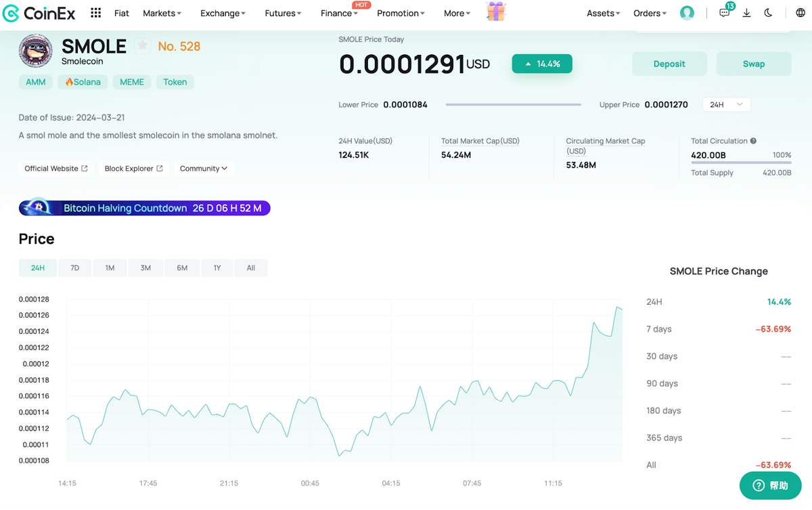The image size is (812, 510).
Task: Click the AMM tag
Action: [x=36, y=82]
